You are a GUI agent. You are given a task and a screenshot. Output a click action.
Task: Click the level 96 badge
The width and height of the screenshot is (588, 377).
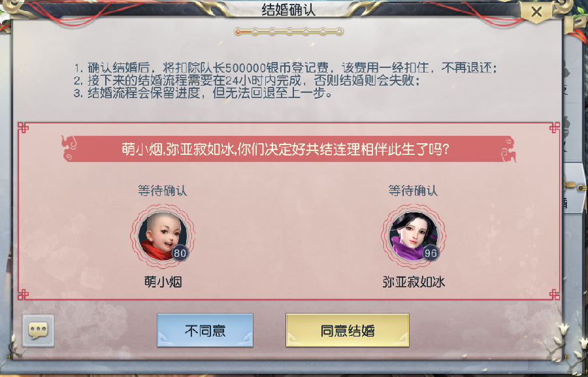click(x=430, y=254)
